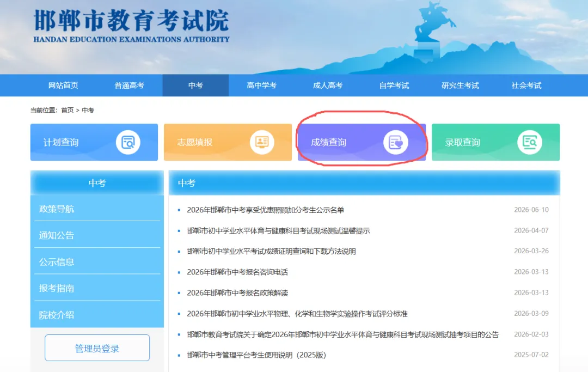
Task: Click the date 2026-02-03
Action: tap(531, 334)
